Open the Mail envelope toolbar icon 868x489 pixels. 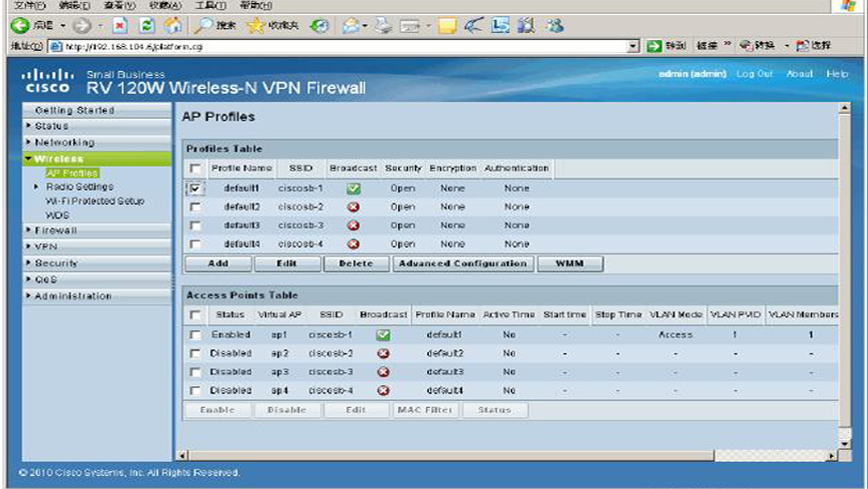point(351,26)
